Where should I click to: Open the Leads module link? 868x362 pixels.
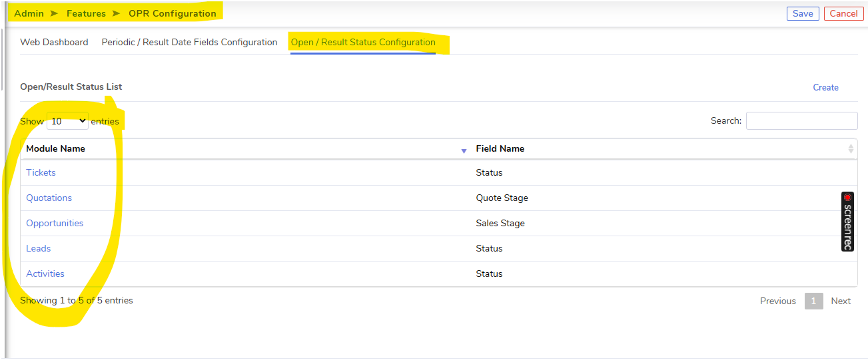click(38, 248)
